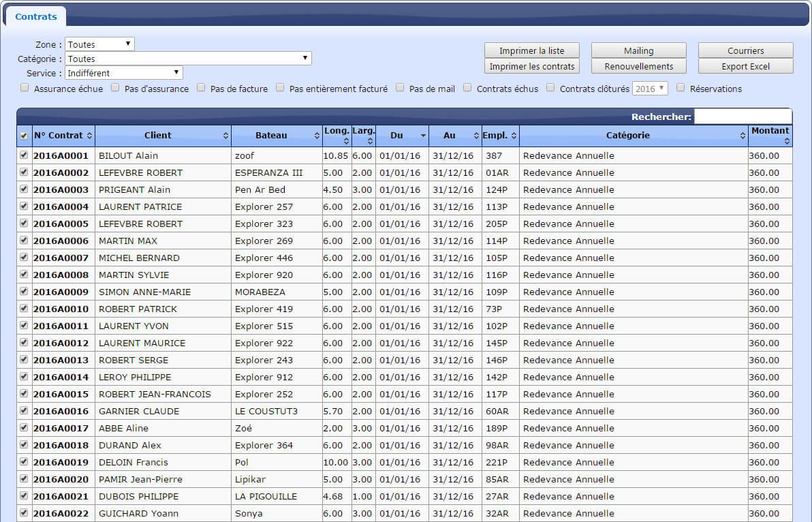812x522 pixels.
Task: Select client GUICHARD Yoann
Action: pyautogui.click(x=139, y=514)
